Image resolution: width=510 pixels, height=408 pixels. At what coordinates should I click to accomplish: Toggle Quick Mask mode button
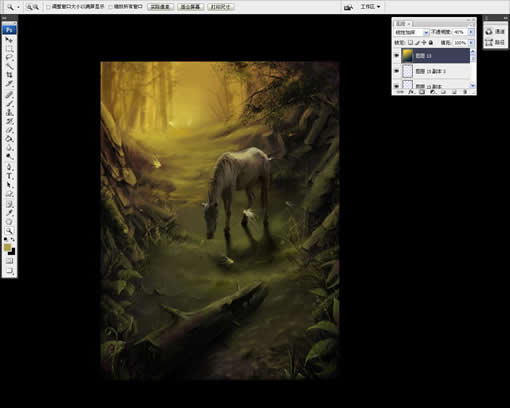(9, 261)
